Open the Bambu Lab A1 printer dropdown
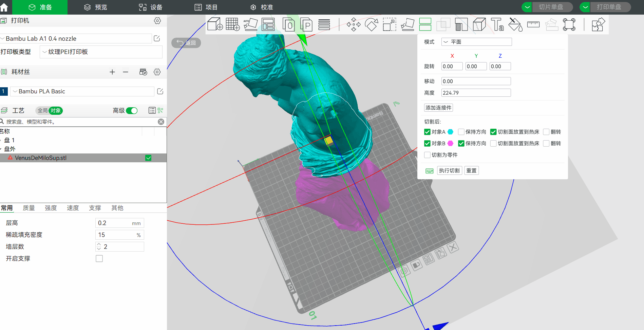This screenshot has width=644, height=330. (x=76, y=38)
